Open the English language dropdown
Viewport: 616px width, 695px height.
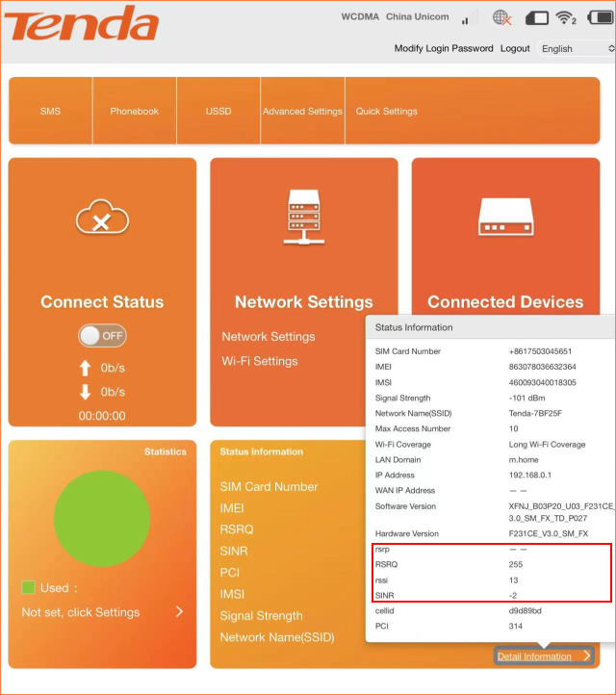[x=576, y=48]
